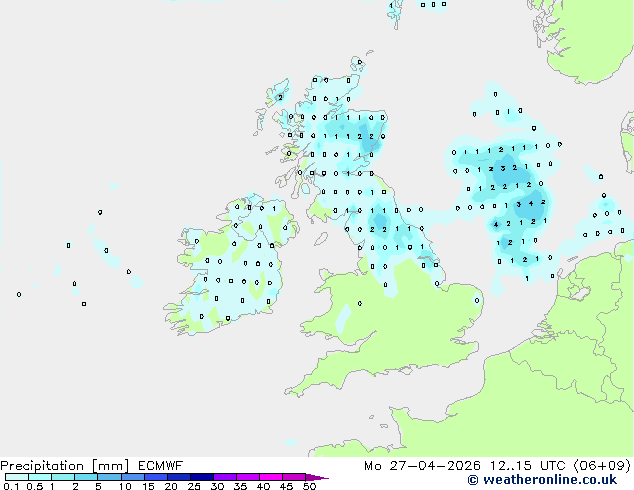Click the '35' legend scale label
The height and width of the screenshot is (490, 634).
click(x=240, y=486)
